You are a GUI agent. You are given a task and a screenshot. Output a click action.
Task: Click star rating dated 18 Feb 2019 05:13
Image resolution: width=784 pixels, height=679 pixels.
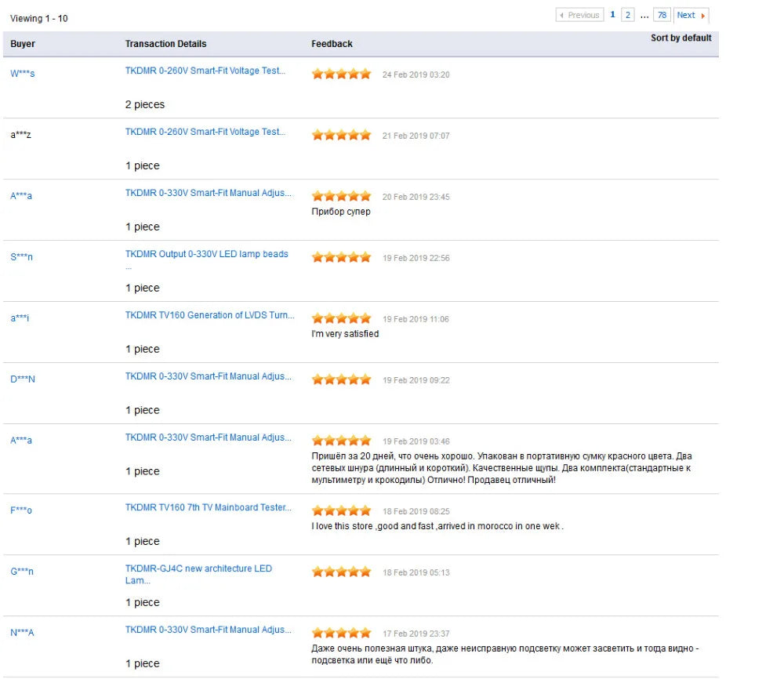[341, 572]
